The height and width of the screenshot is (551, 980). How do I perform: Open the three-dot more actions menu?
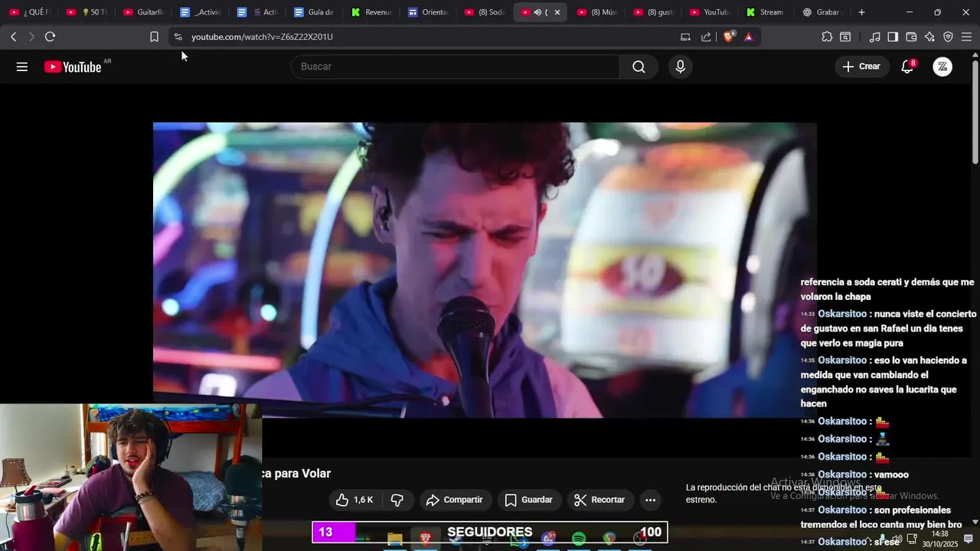[650, 500]
